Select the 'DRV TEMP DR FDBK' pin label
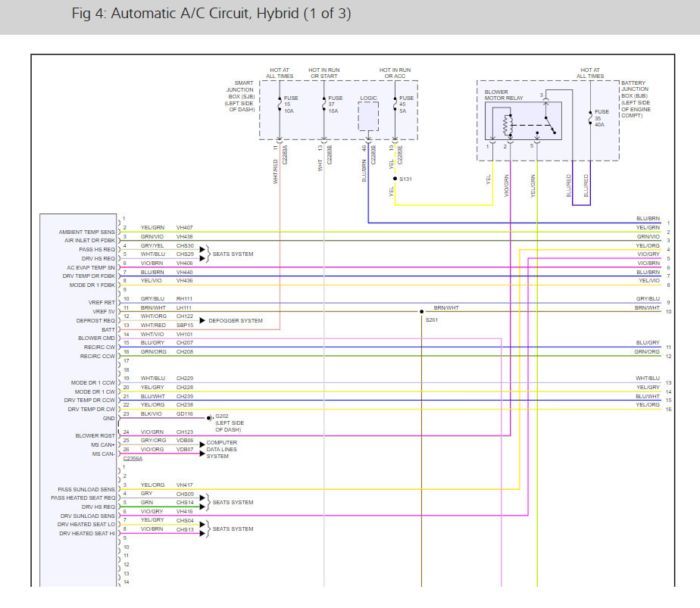Image resolution: width=700 pixels, height=608 pixels. tap(89, 276)
